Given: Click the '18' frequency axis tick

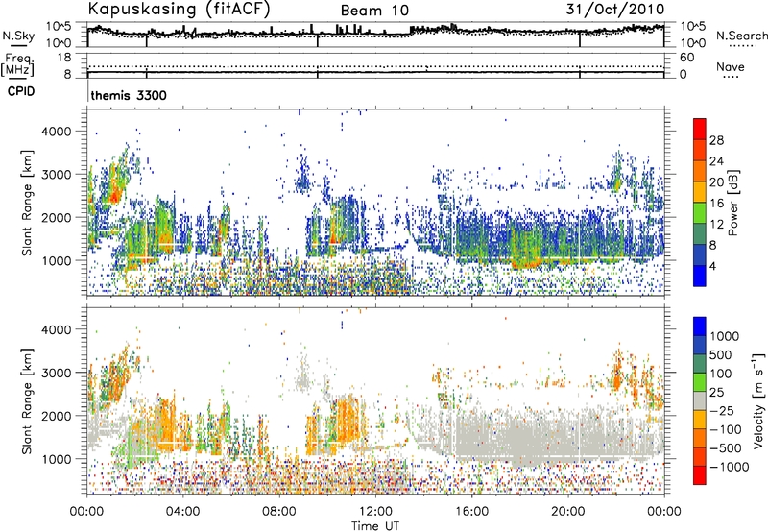Looking at the screenshot, I should 64,58.
